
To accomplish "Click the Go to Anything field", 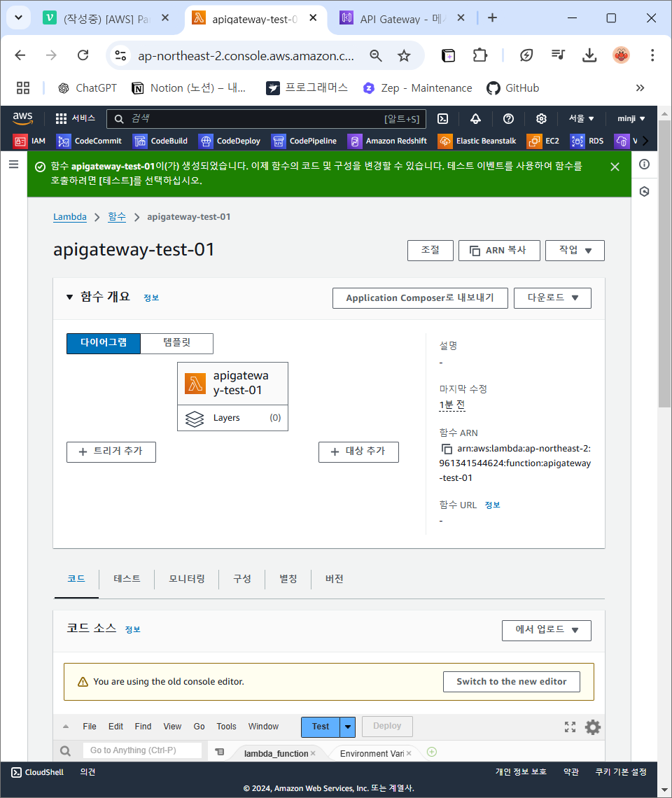I will pos(142,750).
